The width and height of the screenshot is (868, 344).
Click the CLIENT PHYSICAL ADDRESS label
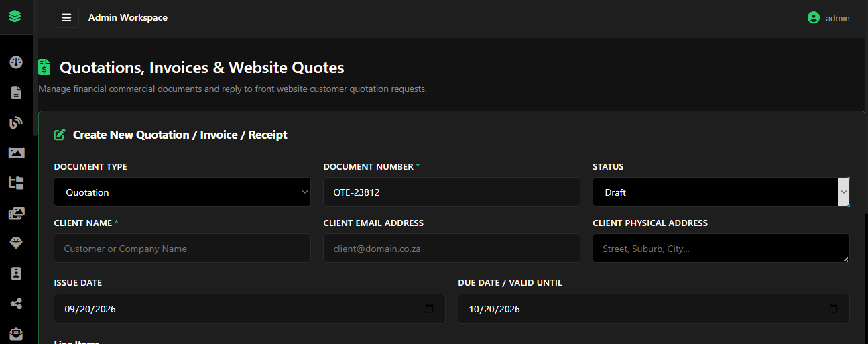coord(650,223)
